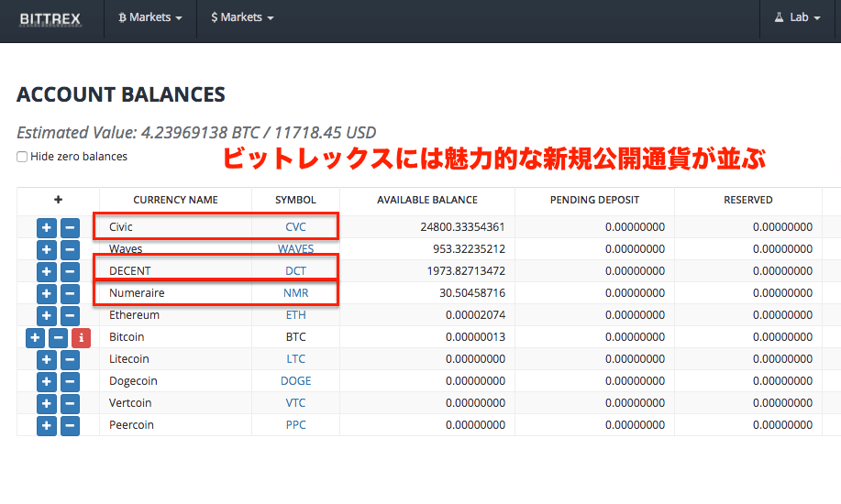Select the DECENT balance 1973.82713472

[466, 270]
